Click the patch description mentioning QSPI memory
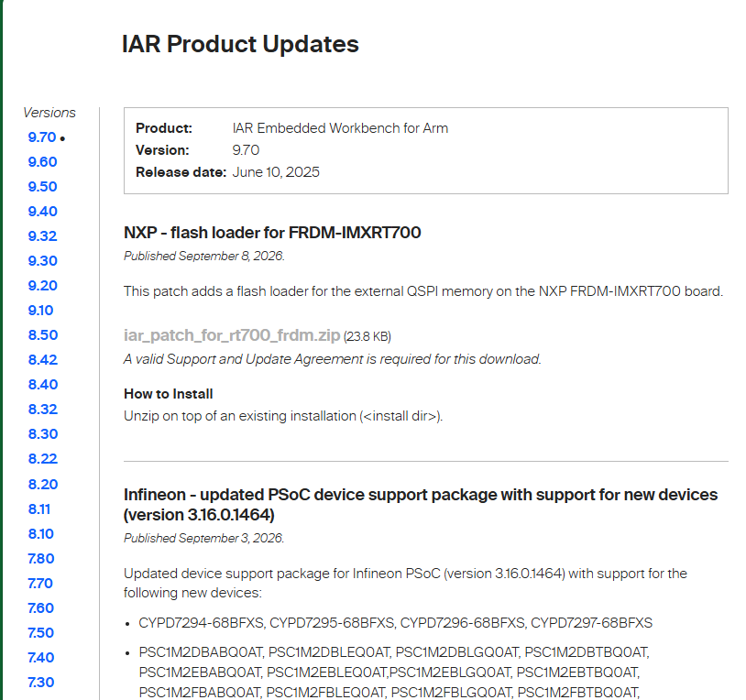Image resolution: width=746 pixels, height=700 pixels. point(423,291)
